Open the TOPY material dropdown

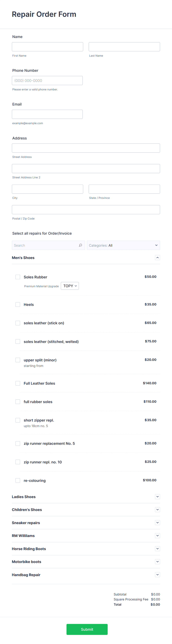pos(70,286)
